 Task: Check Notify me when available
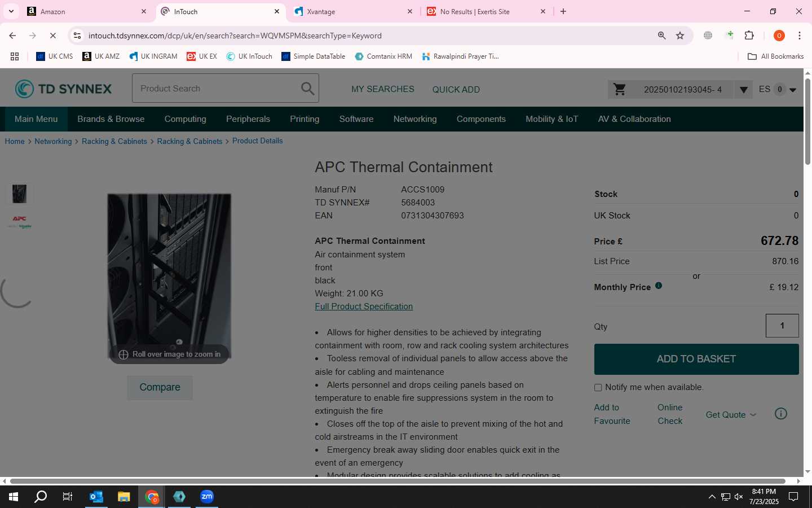click(x=598, y=387)
